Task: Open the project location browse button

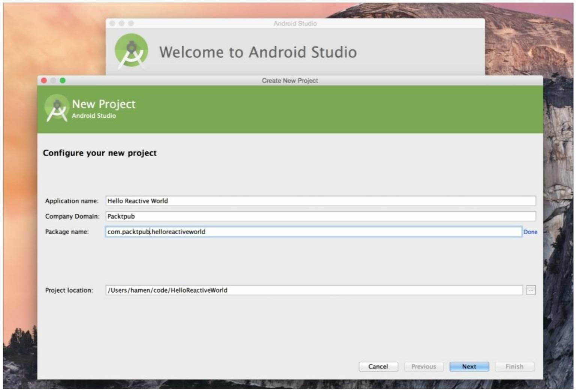Action: pos(531,290)
